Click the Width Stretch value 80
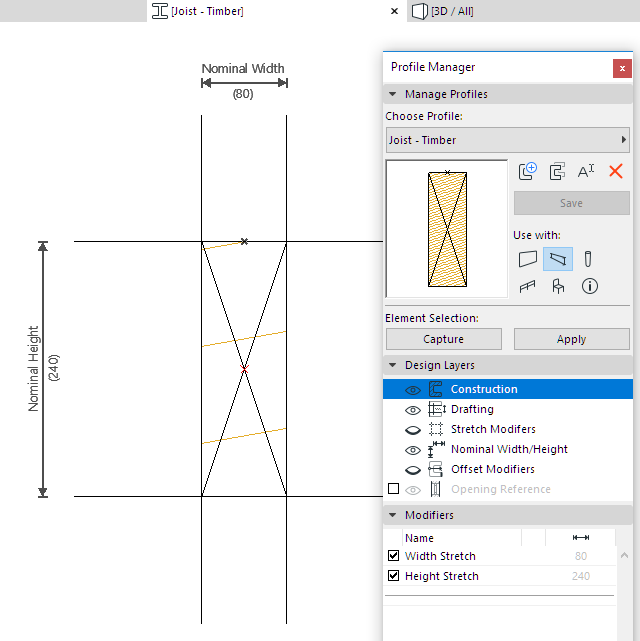The width and height of the screenshot is (640, 641). pyautogui.click(x=581, y=556)
